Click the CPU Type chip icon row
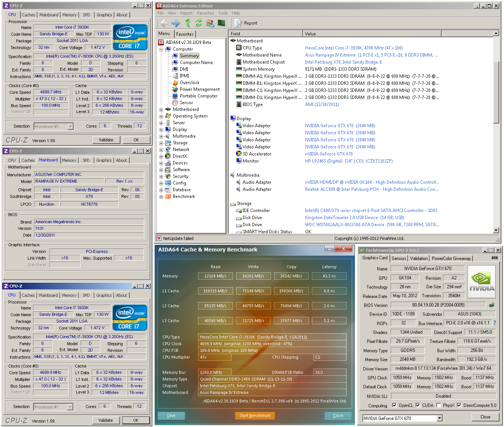Screen dimensions: 504x427 point(239,48)
